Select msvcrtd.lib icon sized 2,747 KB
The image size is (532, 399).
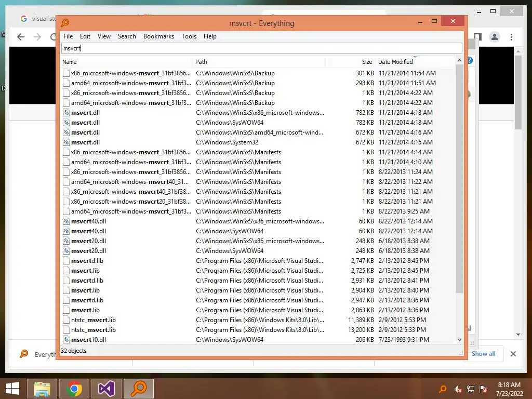(x=66, y=261)
